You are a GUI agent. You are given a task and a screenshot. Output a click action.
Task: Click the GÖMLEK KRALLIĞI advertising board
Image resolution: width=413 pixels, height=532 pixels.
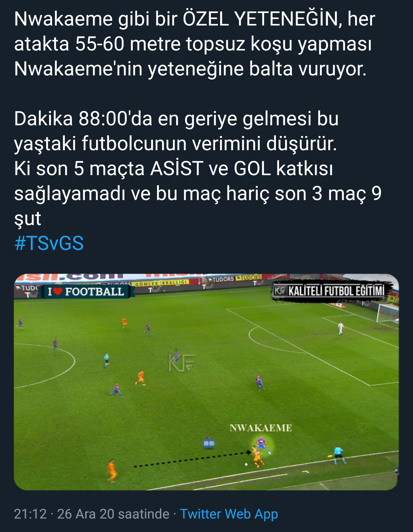[x=161, y=283]
